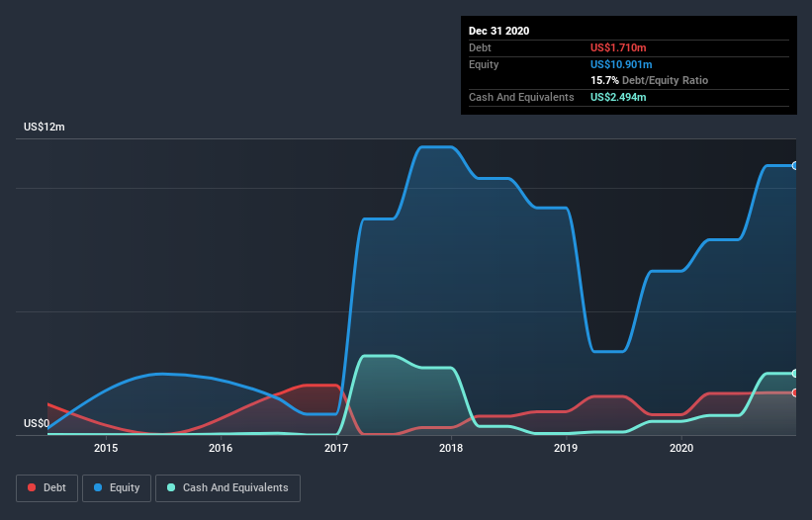Click the tooltip Equity row label

(484, 64)
